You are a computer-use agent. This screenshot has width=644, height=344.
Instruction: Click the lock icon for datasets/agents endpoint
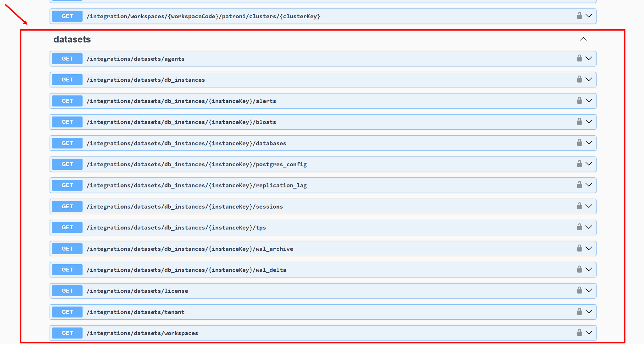pos(579,58)
